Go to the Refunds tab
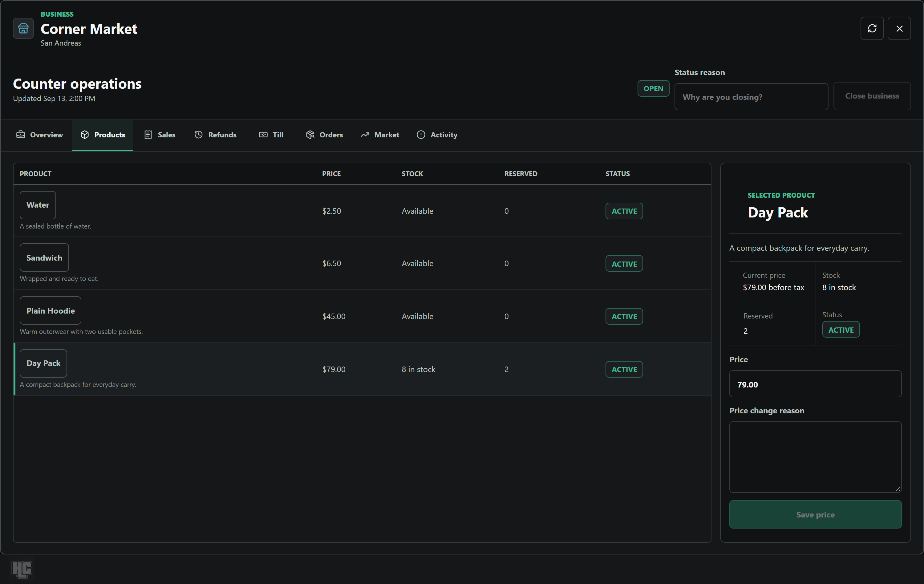 [x=215, y=135]
